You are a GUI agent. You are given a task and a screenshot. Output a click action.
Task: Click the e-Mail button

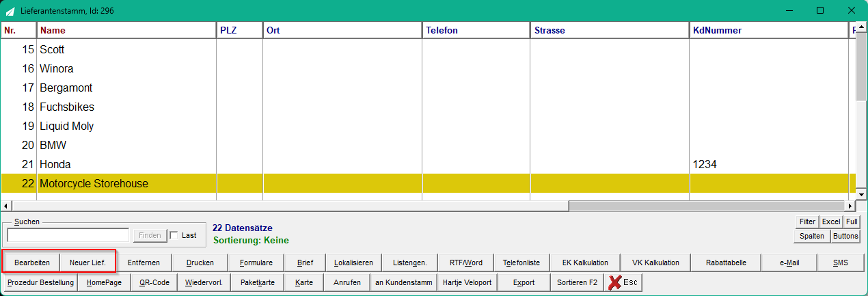click(789, 263)
